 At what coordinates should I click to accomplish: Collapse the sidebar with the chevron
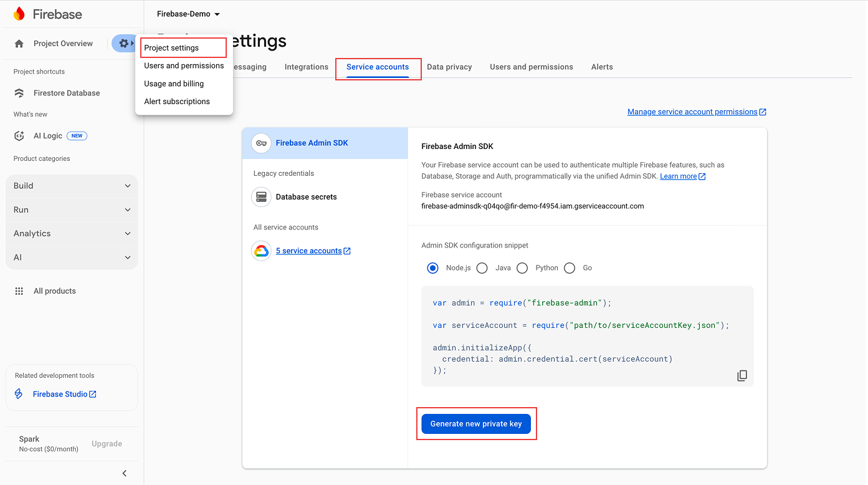125,473
